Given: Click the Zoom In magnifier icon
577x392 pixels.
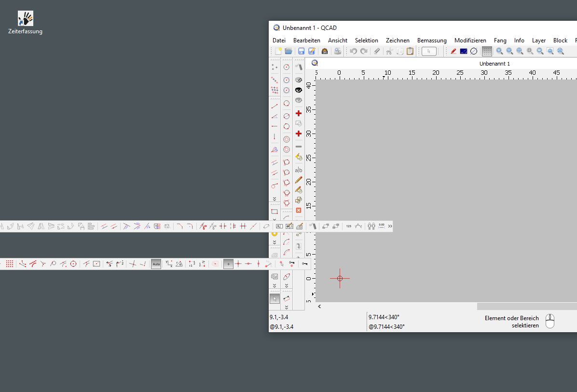Looking at the screenshot, I should coord(500,51).
